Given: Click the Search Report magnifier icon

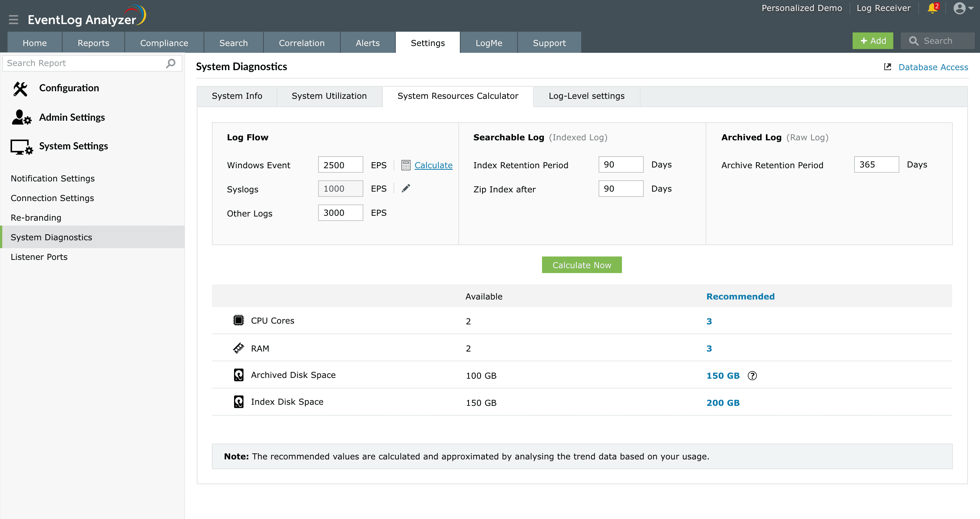Looking at the screenshot, I should 171,63.
